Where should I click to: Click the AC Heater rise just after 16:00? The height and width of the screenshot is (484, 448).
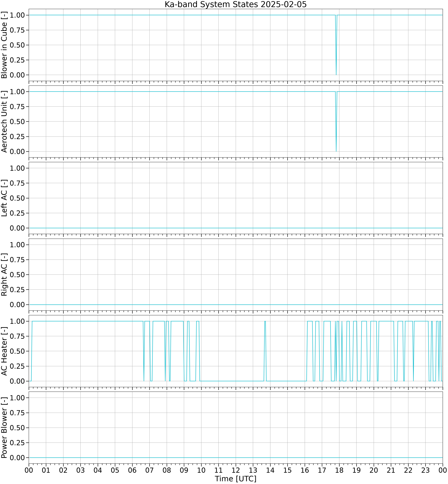point(307,351)
